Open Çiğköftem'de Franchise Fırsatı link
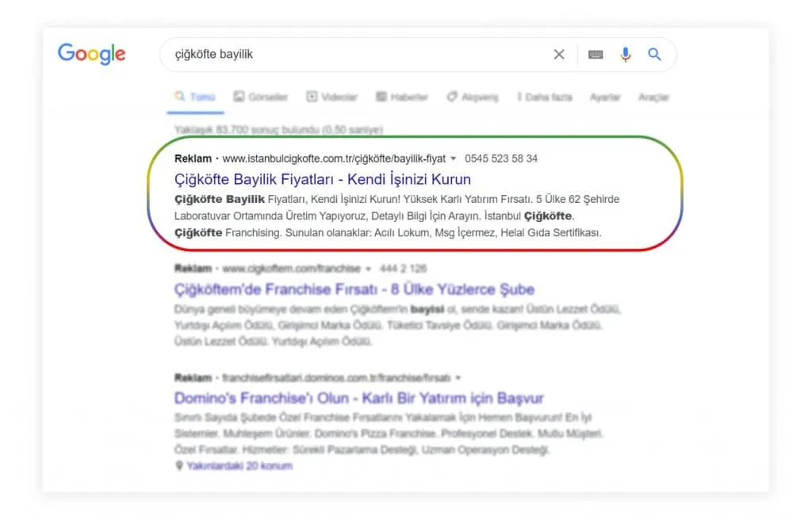The image size is (812, 520). pyautogui.click(x=354, y=289)
